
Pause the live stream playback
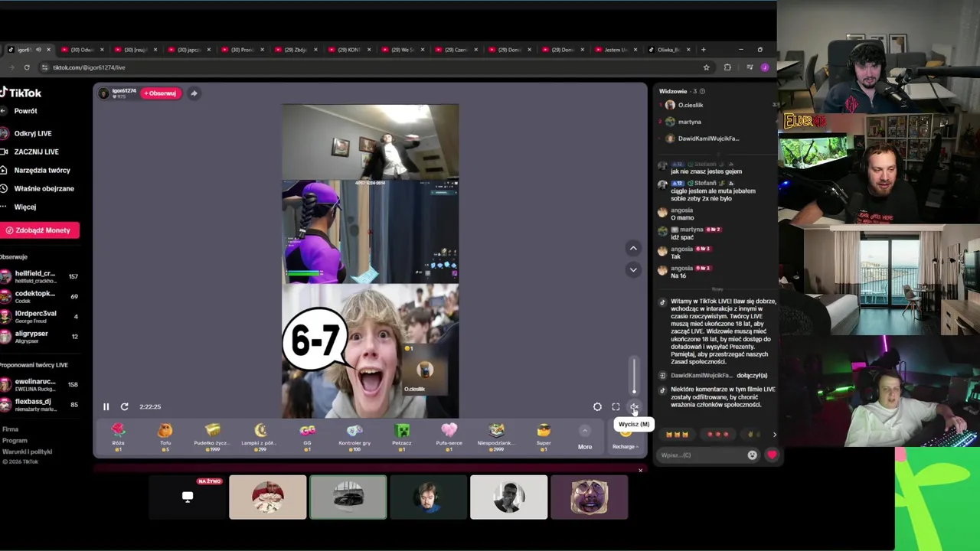[x=106, y=407]
